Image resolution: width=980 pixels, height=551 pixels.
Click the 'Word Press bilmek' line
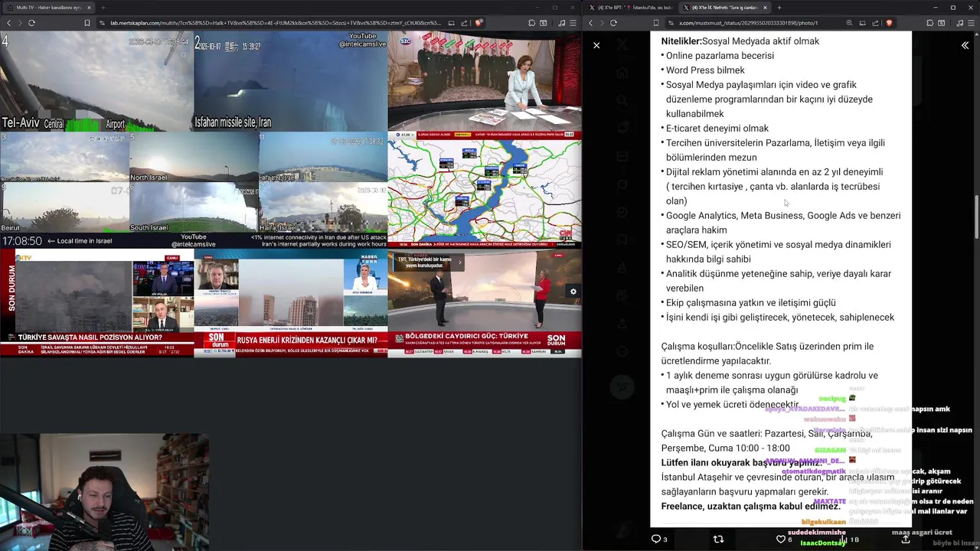pyautogui.click(x=705, y=70)
